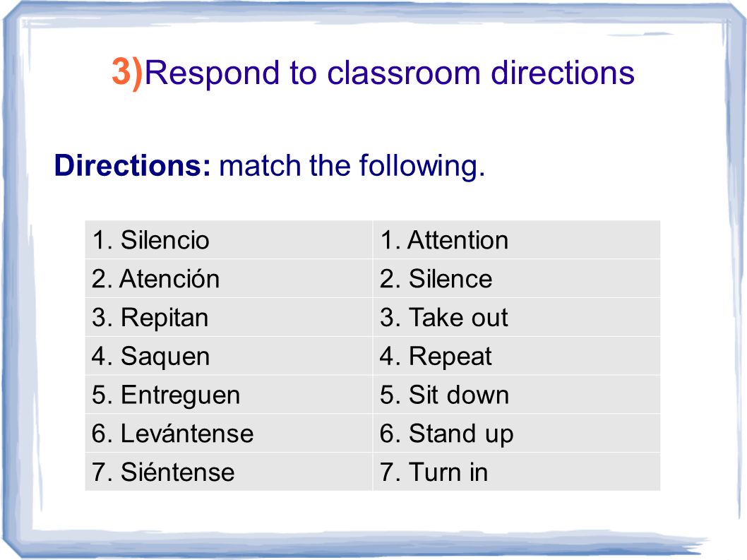Image resolution: width=747 pixels, height=560 pixels.
Task: Click the slide title Respond to classroom directions
Action: (389, 73)
